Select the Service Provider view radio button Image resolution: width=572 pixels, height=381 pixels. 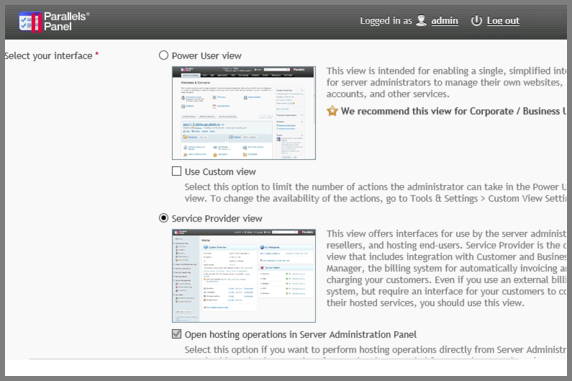tap(163, 218)
